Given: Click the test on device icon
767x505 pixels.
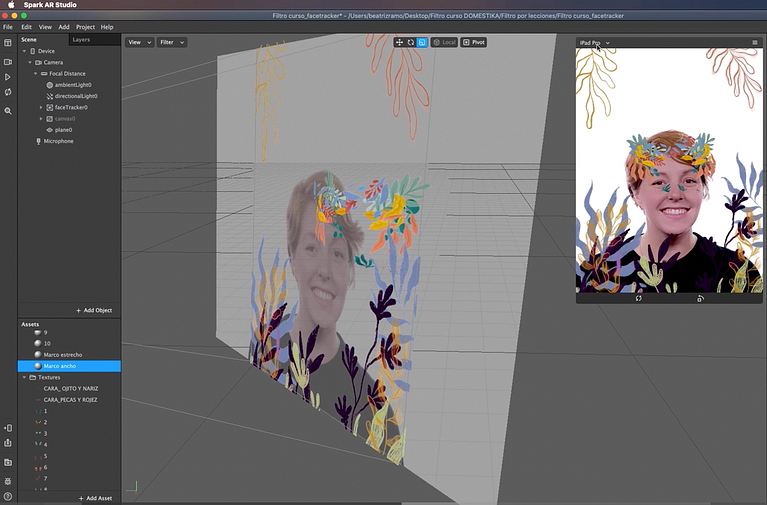Looking at the screenshot, I should click(x=8, y=428).
